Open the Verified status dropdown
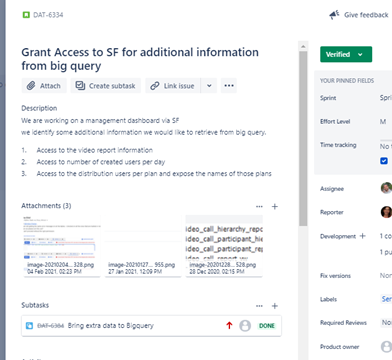The height and width of the screenshot is (360, 392). click(x=346, y=54)
